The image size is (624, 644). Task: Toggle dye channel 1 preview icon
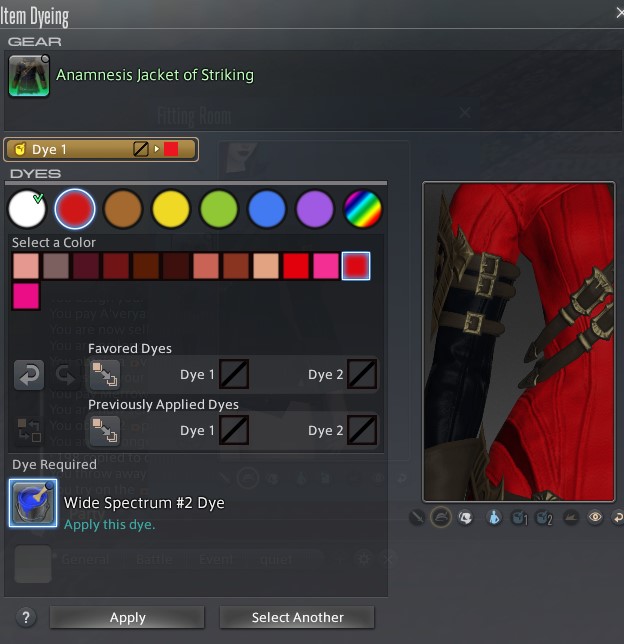click(518, 518)
